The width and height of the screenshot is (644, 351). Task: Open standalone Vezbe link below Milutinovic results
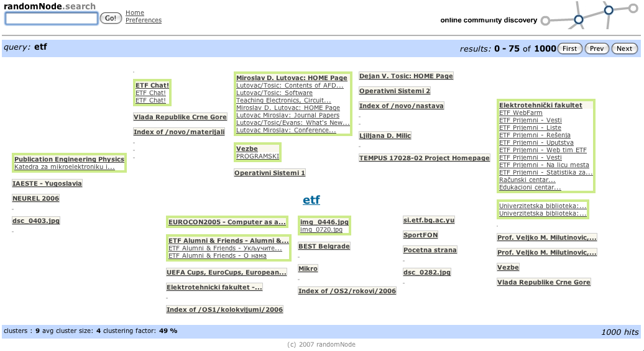(508, 267)
